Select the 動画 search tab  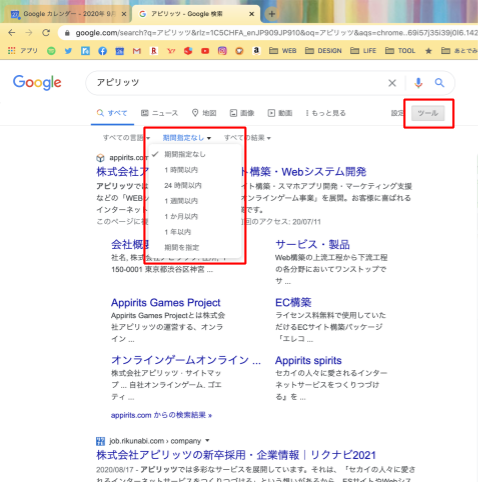click(280, 113)
